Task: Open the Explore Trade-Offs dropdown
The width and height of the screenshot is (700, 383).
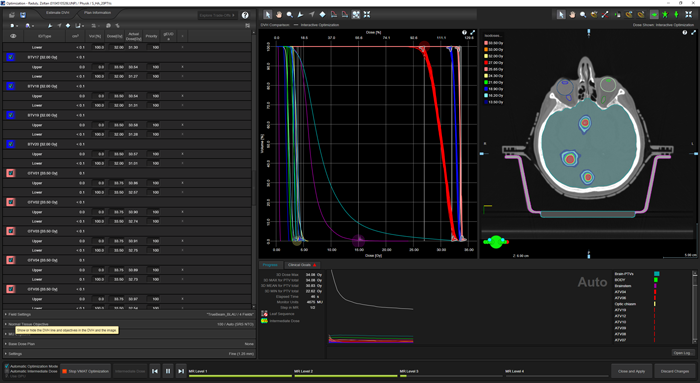Action: click(217, 15)
